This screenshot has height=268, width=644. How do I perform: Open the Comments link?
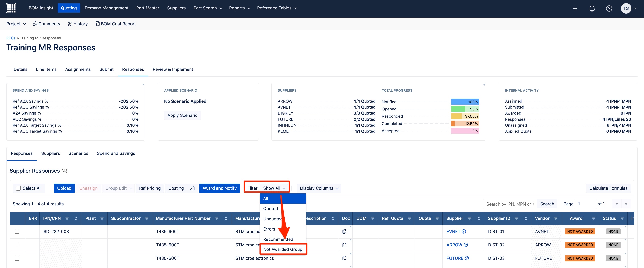[x=47, y=24]
